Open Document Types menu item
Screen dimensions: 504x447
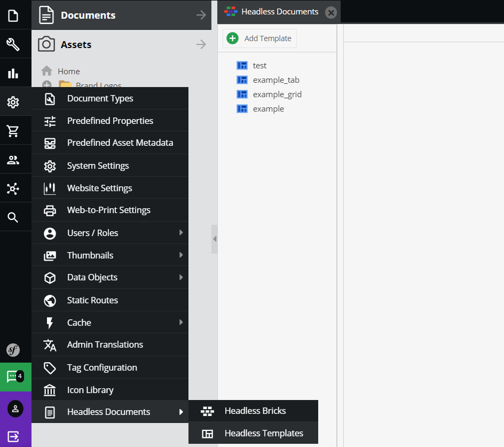[110, 98]
